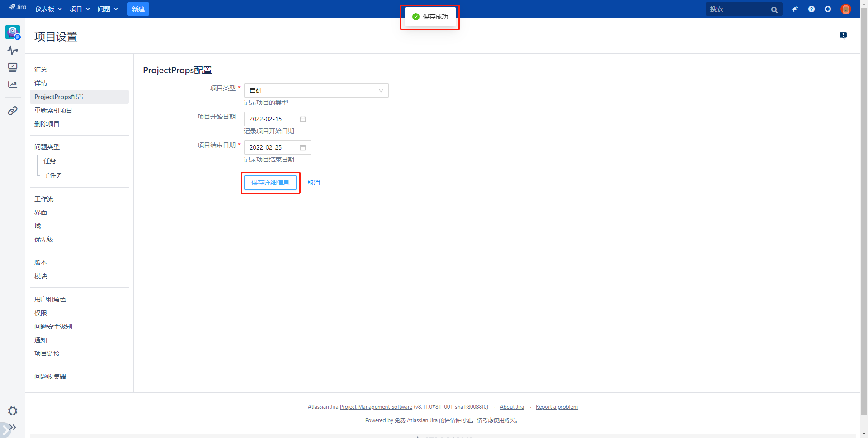Open the help question mark icon
This screenshot has width=868, height=438.
pyautogui.click(x=811, y=9)
